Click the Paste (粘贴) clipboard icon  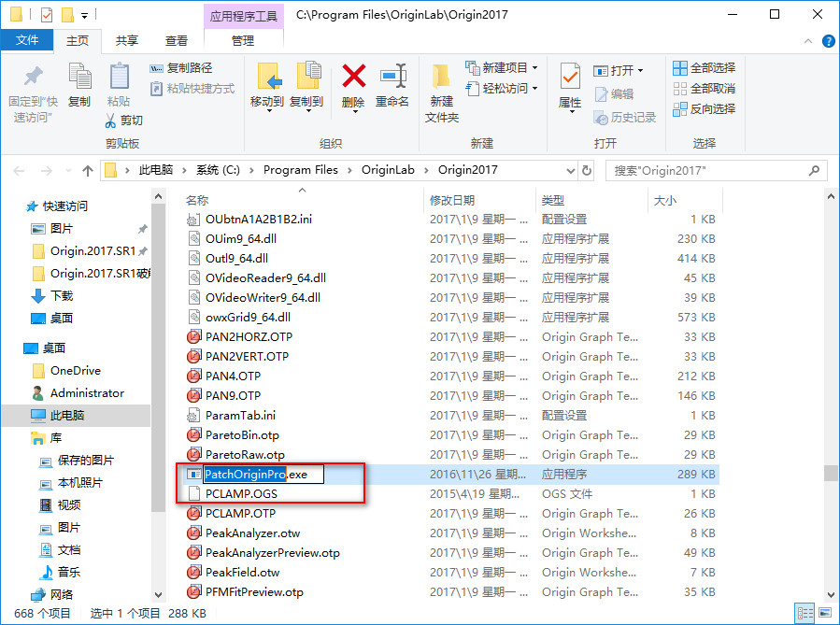pyautogui.click(x=119, y=76)
